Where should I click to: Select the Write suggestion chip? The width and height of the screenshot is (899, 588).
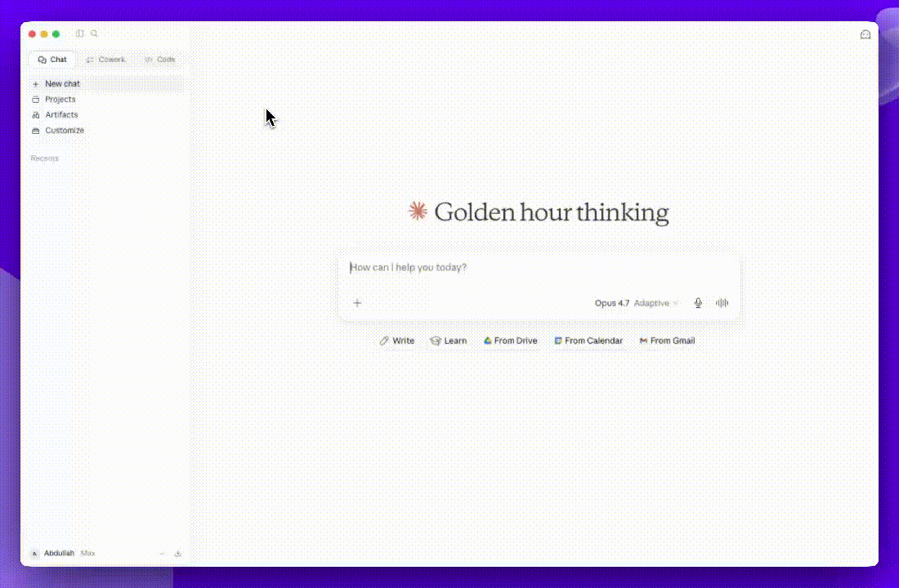click(x=396, y=341)
